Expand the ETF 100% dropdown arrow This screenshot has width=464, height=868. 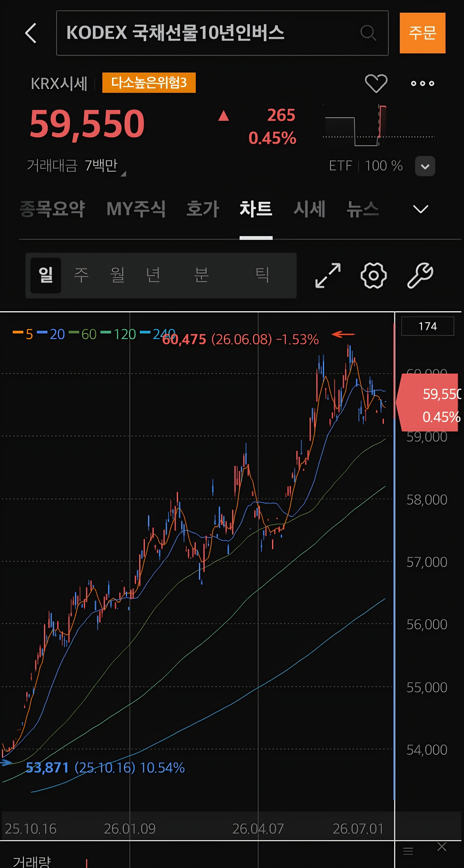point(425,166)
